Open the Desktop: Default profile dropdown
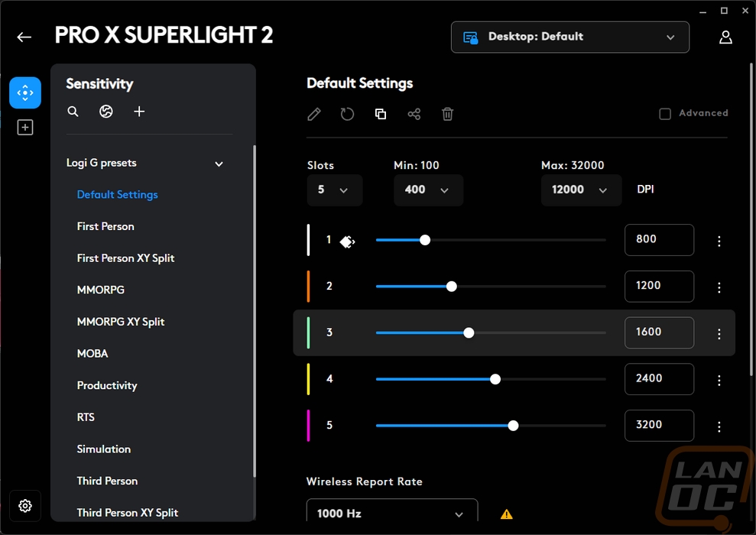 pyautogui.click(x=570, y=37)
